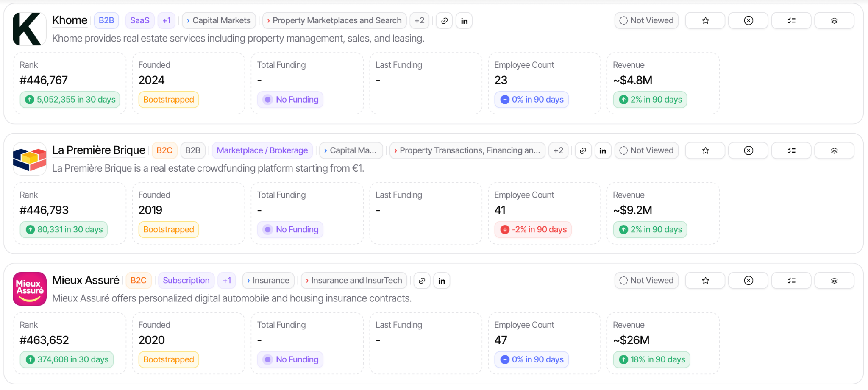Click the layers stack icon for Mieux Assuré

pyautogui.click(x=834, y=281)
